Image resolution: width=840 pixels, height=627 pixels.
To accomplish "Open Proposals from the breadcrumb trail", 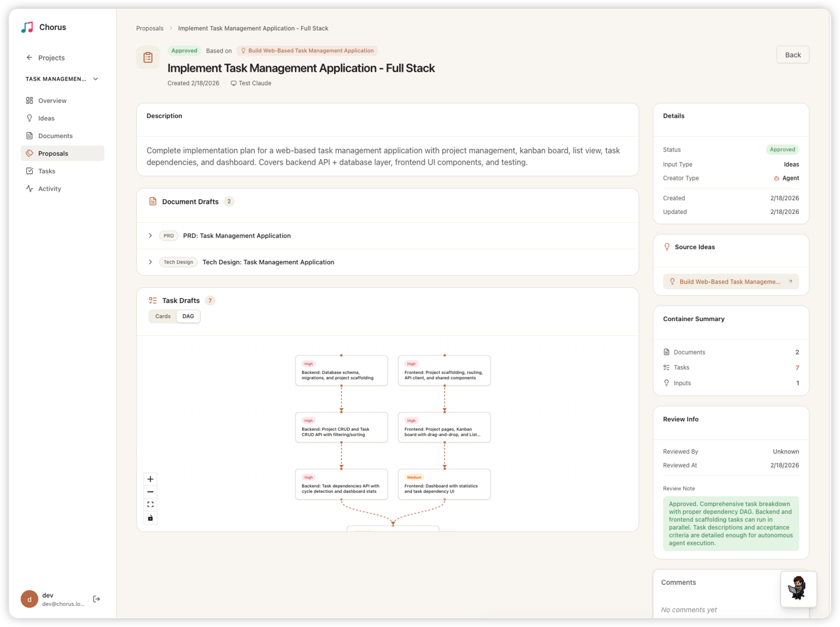I will click(149, 28).
